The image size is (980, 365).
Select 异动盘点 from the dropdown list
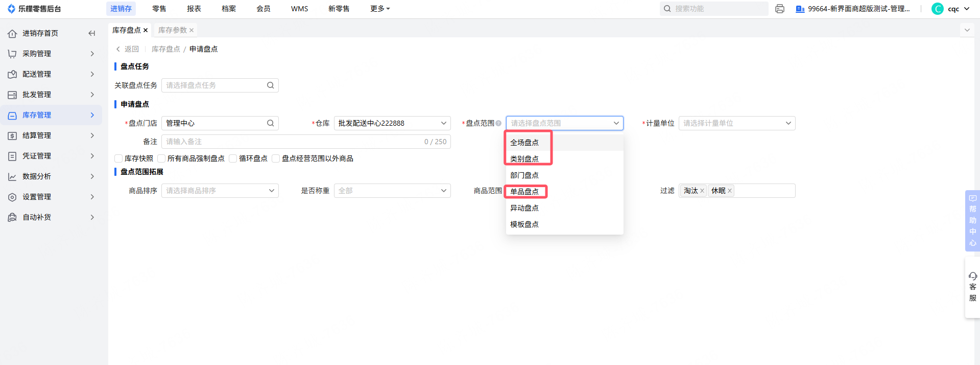click(x=565, y=208)
